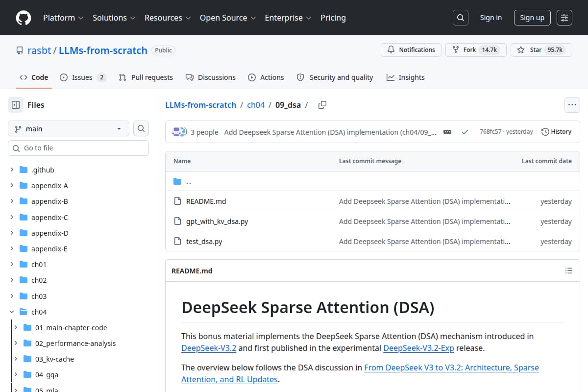Open the Platform dropdown menu
The image size is (588, 392).
coord(63,18)
